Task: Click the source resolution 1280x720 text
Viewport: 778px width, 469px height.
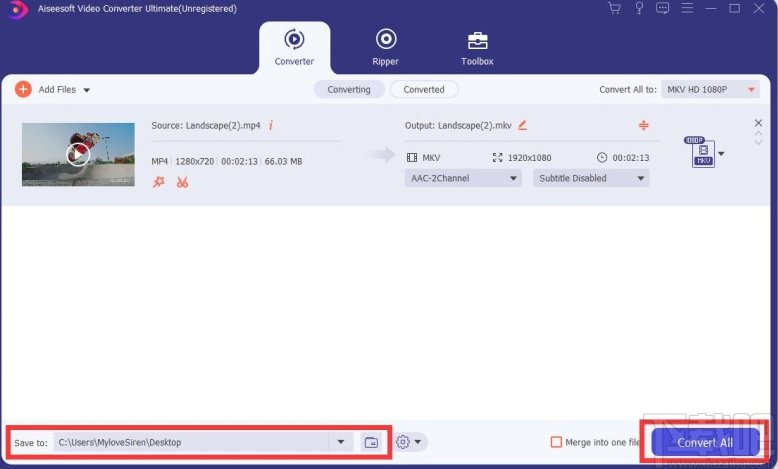Action: pyautogui.click(x=194, y=161)
